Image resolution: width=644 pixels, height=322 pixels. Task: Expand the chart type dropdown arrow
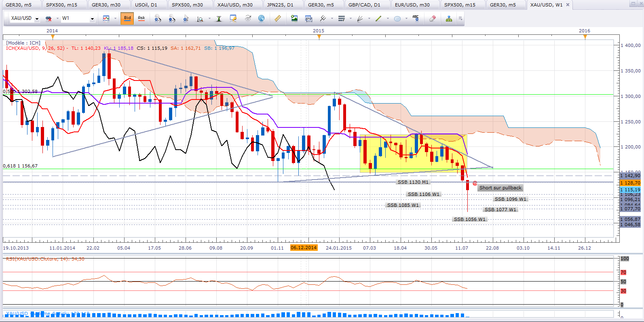(x=115, y=19)
